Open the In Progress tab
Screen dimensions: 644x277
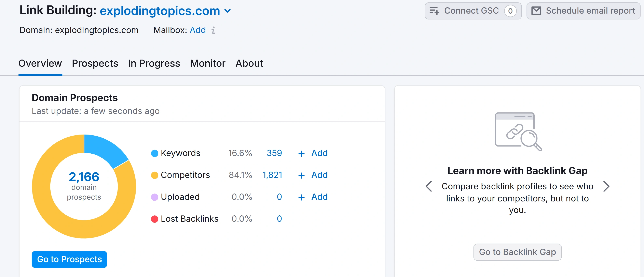tap(154, 63)
